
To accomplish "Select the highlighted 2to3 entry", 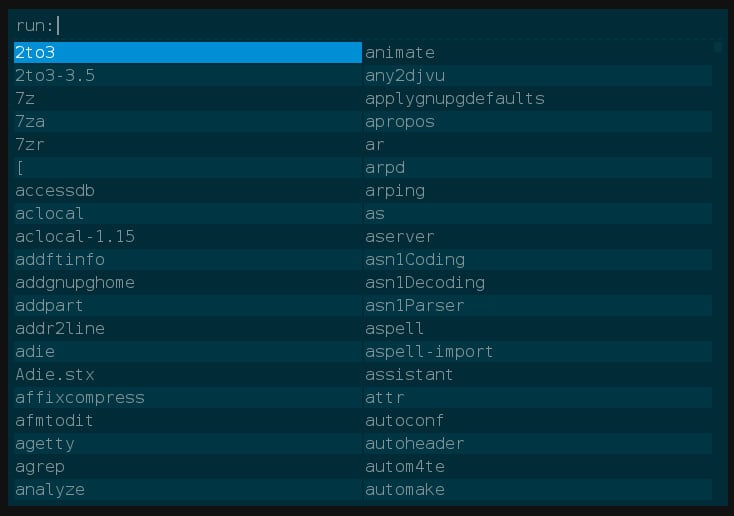I will pos(187,52).
